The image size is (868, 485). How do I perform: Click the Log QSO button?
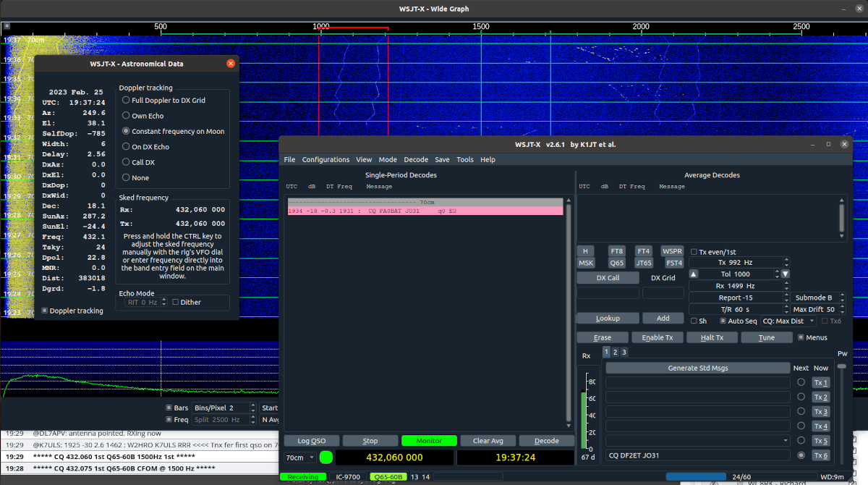(x=311, y=440)
